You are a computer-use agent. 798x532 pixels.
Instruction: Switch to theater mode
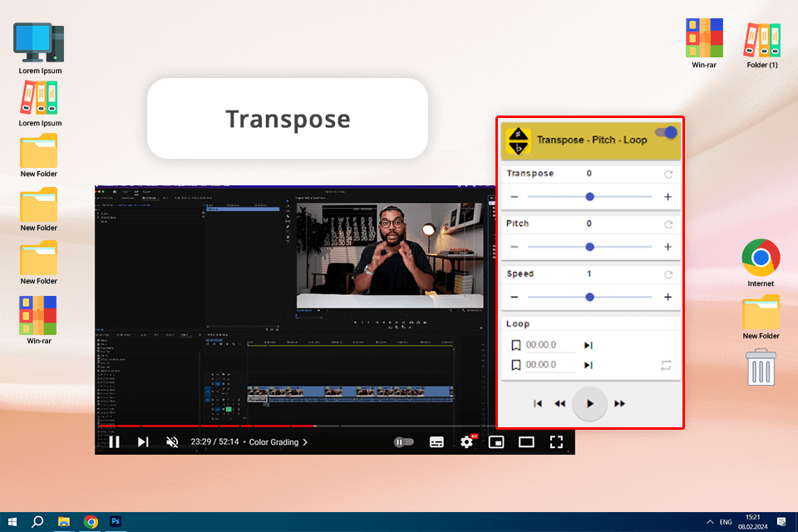coord(526,442)
